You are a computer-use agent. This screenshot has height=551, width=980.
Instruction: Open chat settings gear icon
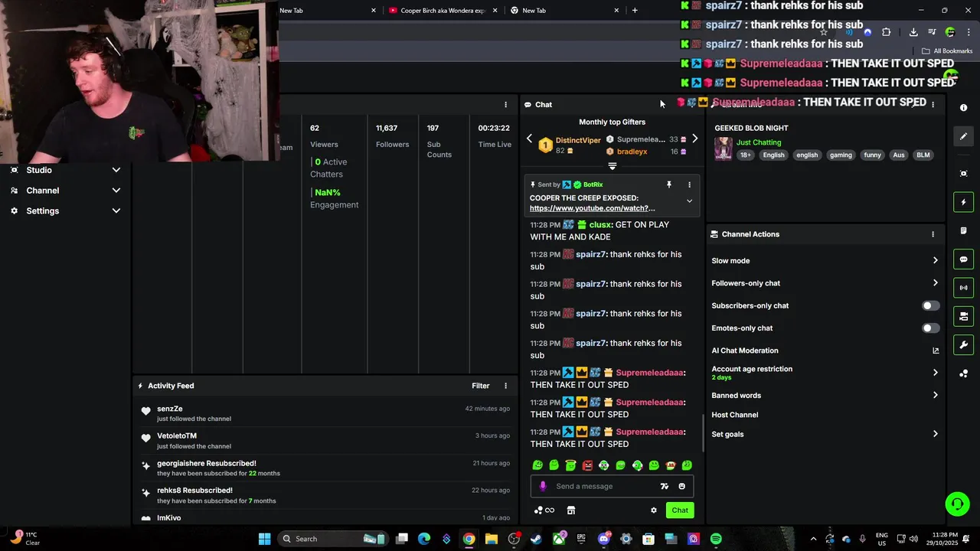point(653,510)
